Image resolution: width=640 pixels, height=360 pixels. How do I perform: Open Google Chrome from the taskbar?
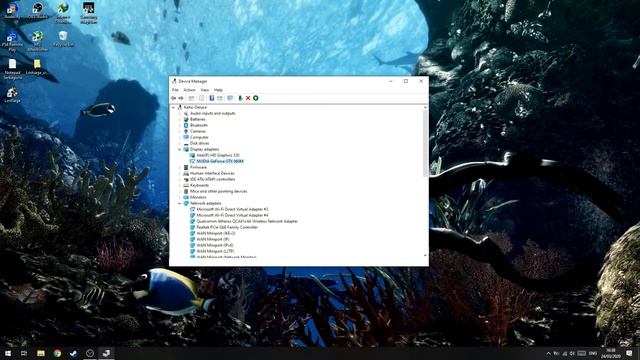[x=57, y=353]
